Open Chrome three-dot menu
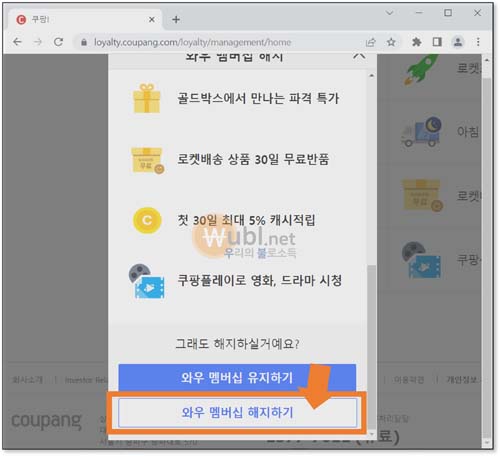This screenshot has height=456, width=500. 478,42
